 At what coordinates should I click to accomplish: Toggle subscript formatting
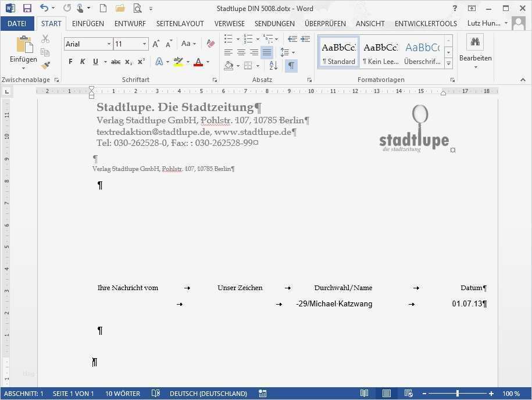coord(127,61)
